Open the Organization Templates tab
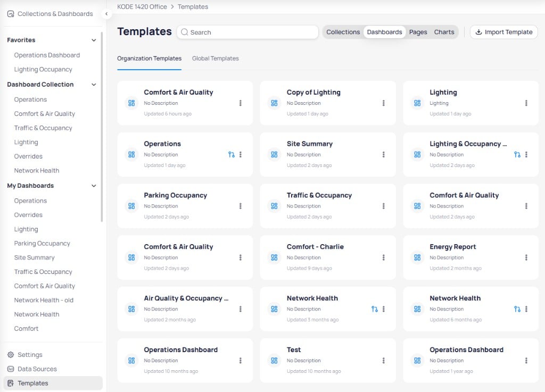 point(149,59)
